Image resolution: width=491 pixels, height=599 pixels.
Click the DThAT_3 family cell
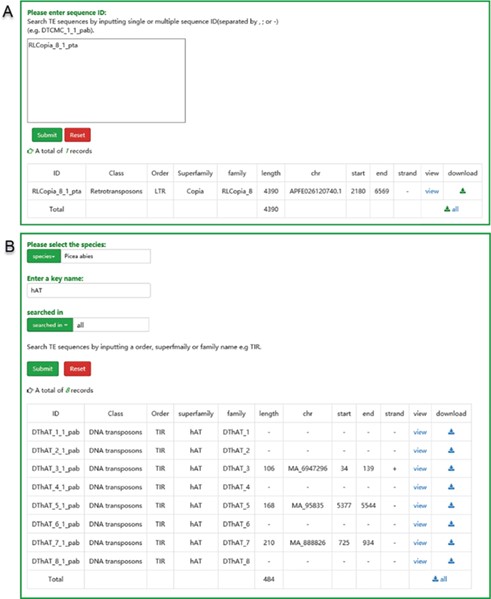point(236,468)
